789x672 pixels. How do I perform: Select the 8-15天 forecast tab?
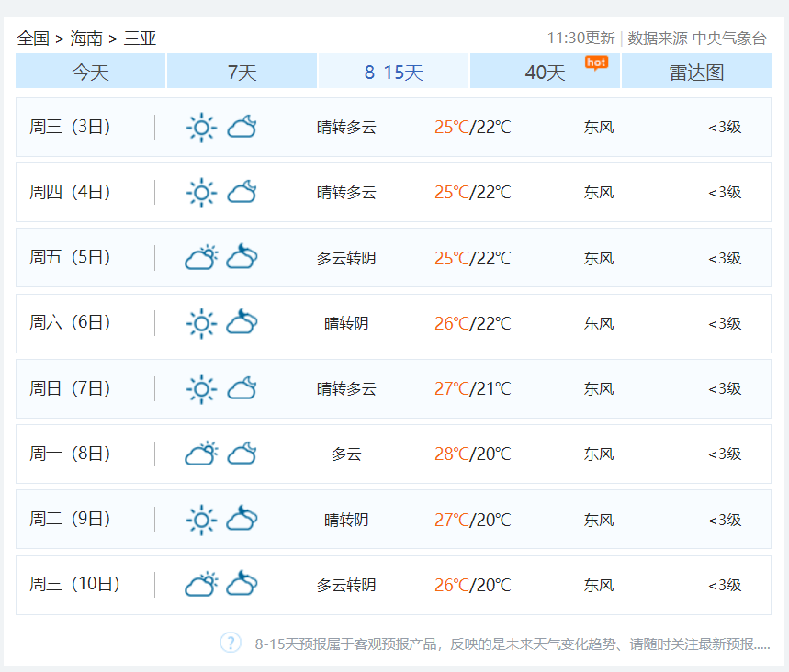394,73
